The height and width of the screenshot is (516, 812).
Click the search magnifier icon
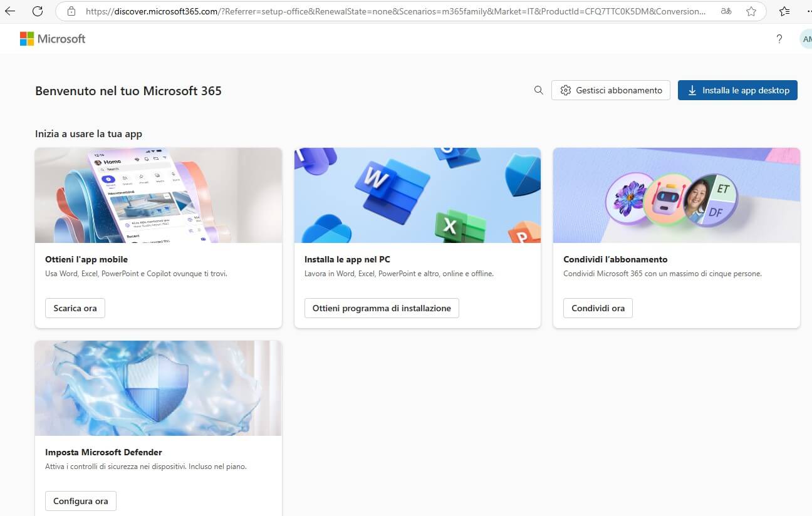[538, 90]
